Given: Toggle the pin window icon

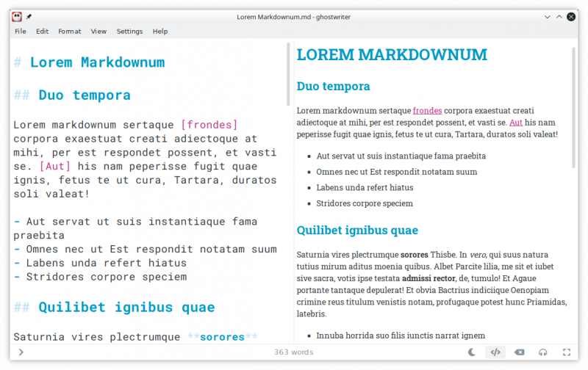Looking at the screenshot, I should [x=29, y=17].
